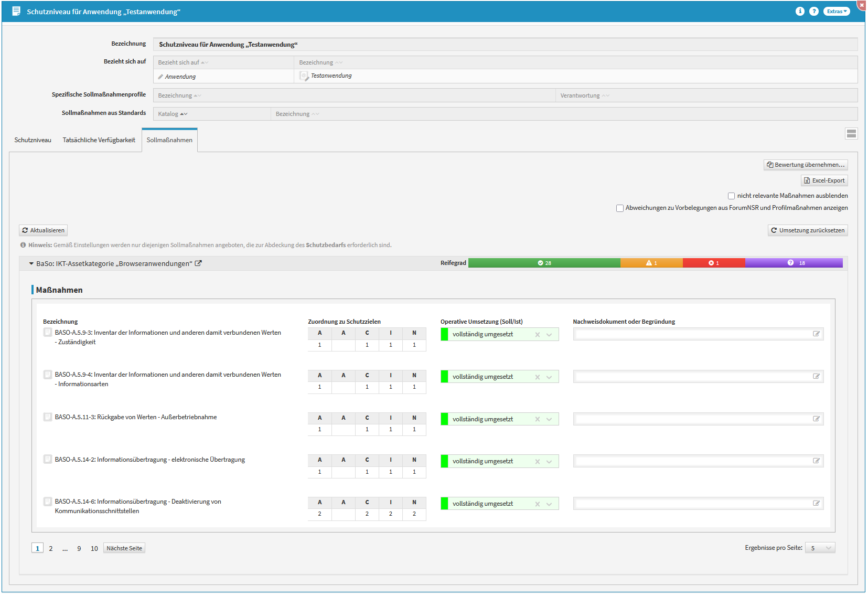868x596 pixels.
Task: Go to page 2 in pagination
Action: pyautogui.click(x=51, y=549)
